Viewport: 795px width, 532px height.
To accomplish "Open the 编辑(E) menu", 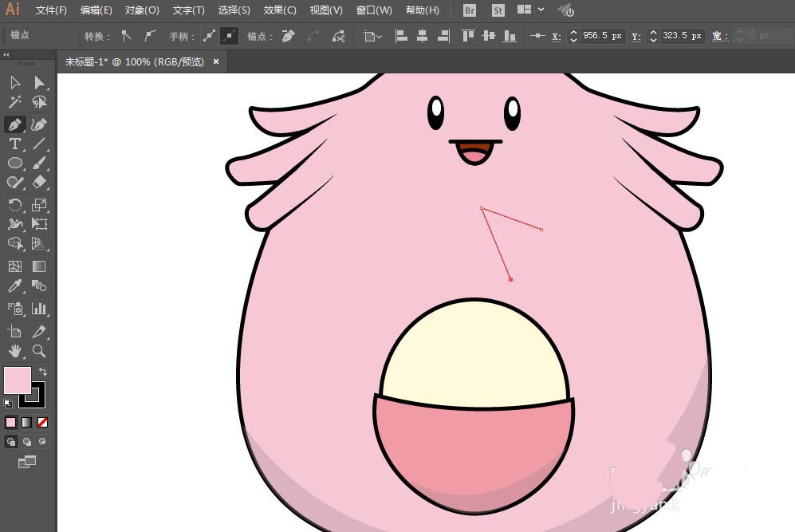I will click(x=96, y=10).
